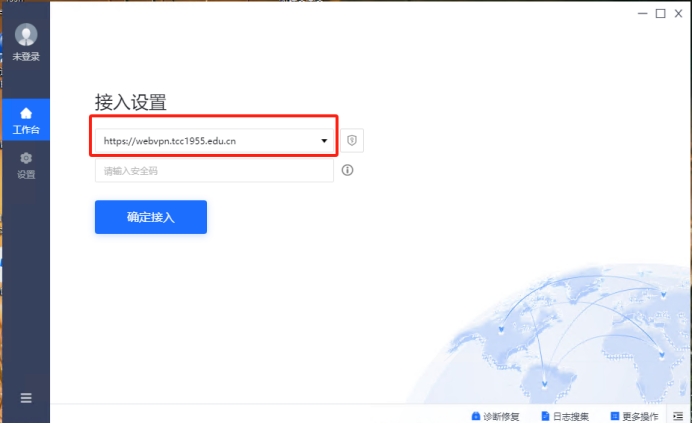The width and height of the screenshot is (693, 424).
Task: Open 更多操作 more operations
Action: [x=634, y=416]
